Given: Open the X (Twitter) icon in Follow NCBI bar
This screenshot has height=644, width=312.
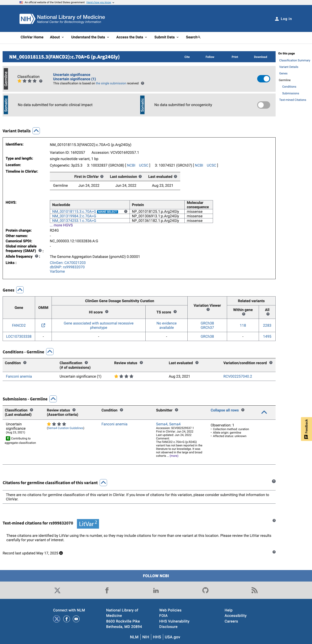Looking at the screenshot, I should [57, 590].
